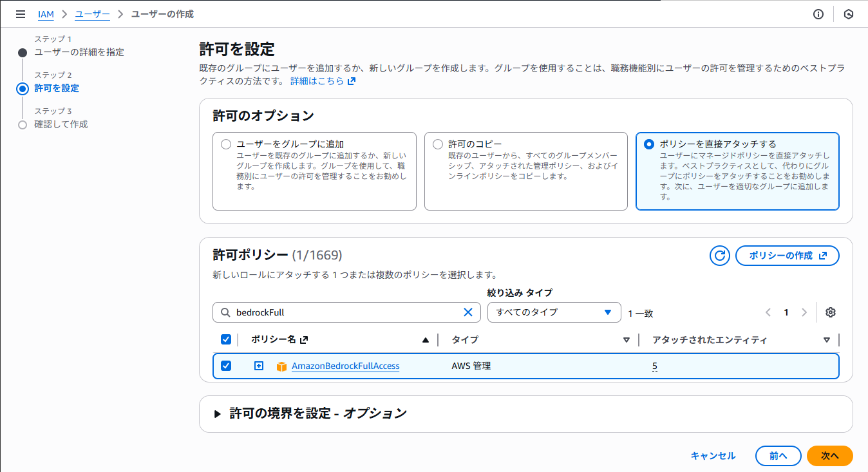Click タイプ column header
The width and height of the screenshot is (868, 472).
(465, 339)
